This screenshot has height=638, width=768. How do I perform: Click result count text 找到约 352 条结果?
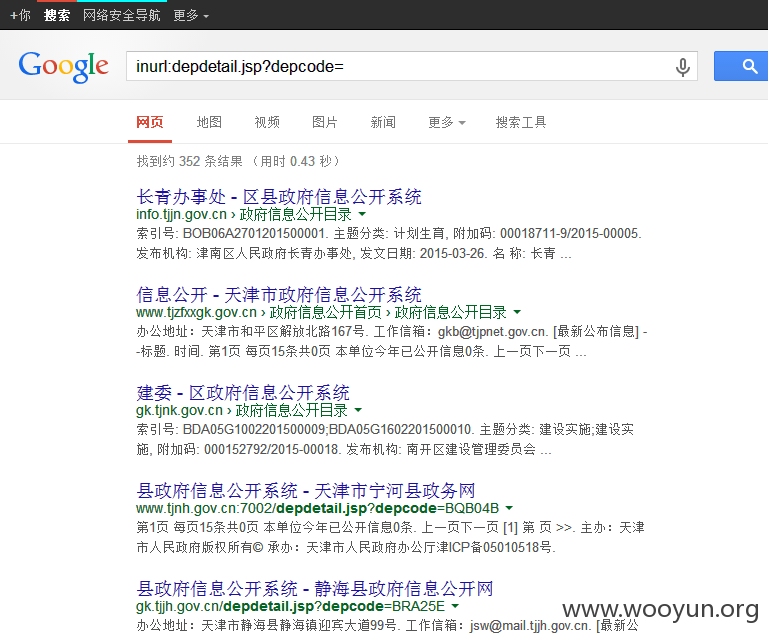[190, 161]
